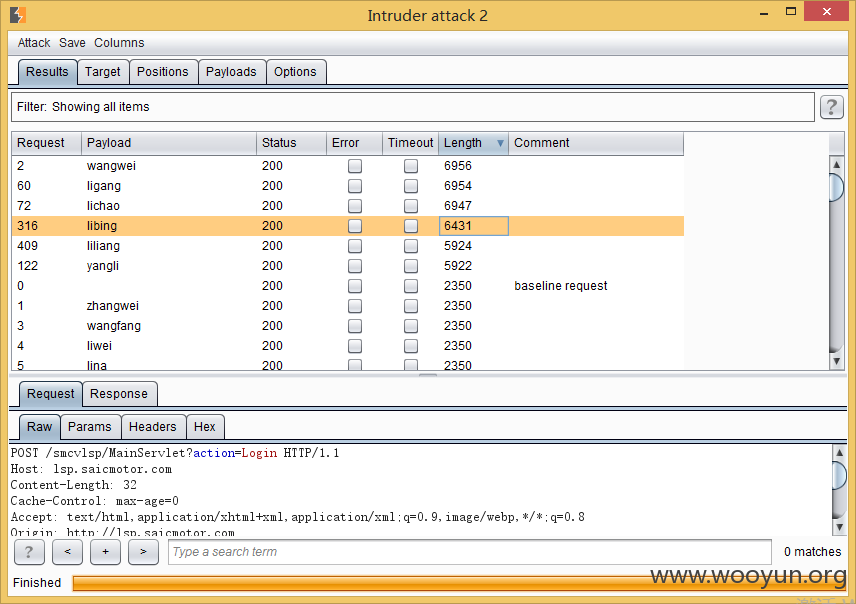Switch to the Headers view tab
The width and height of the screenshot is (856, 604).
[152, 427]
